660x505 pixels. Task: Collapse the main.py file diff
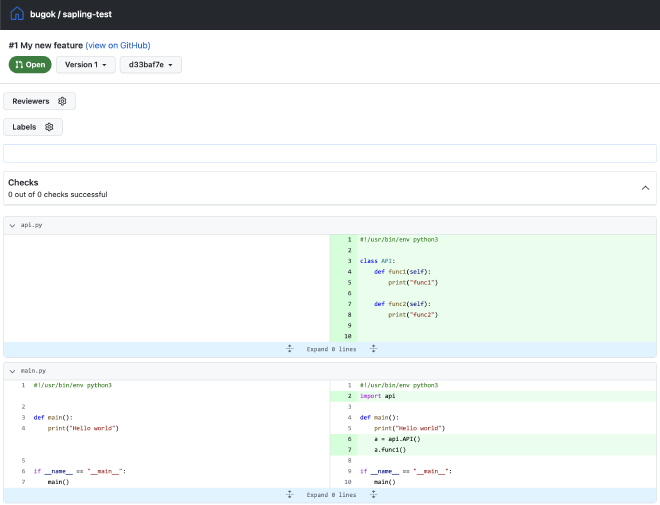click(x=12, y=371)
